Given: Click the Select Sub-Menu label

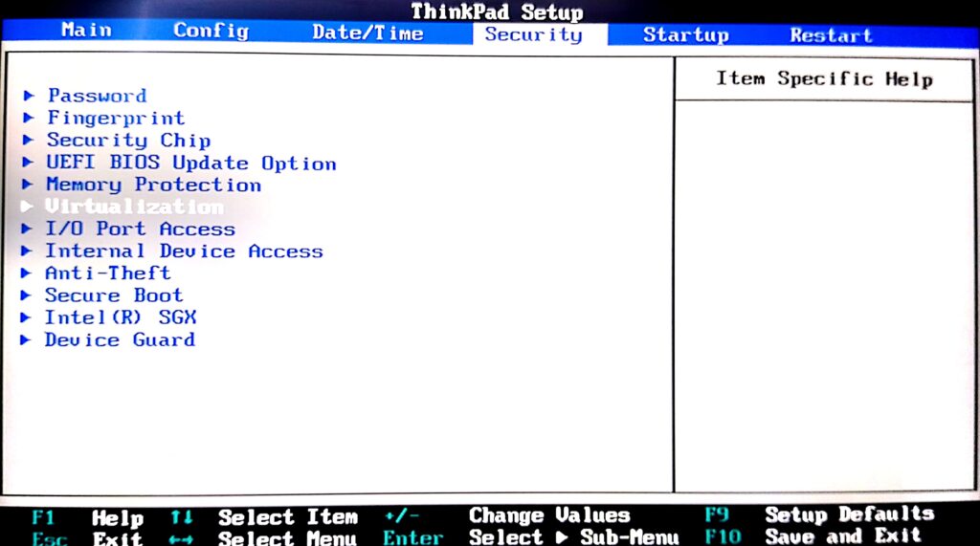Looking at the screenshot, I should (x=574, y=537).
